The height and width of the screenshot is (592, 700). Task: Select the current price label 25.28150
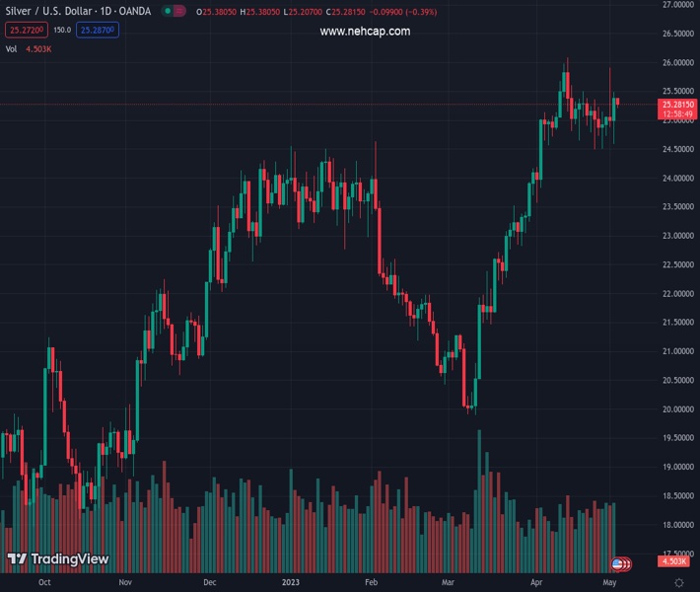click(x=678, y=104)
